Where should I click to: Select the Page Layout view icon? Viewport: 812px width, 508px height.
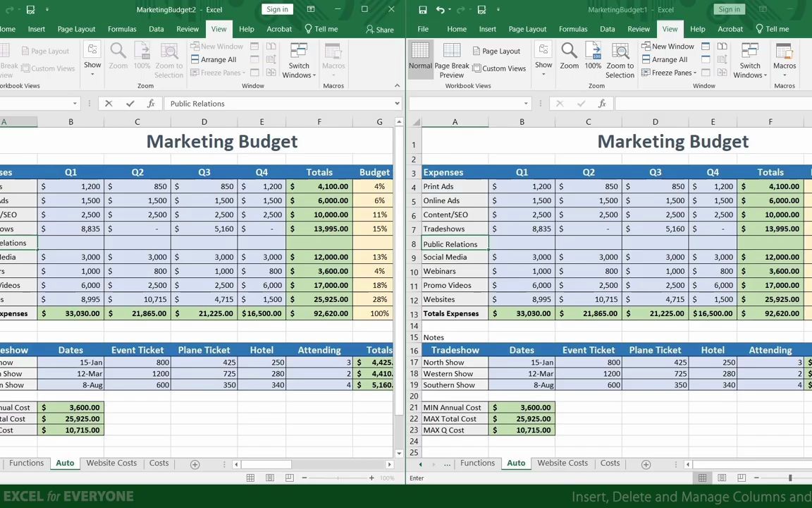click(x=496, y=51)
